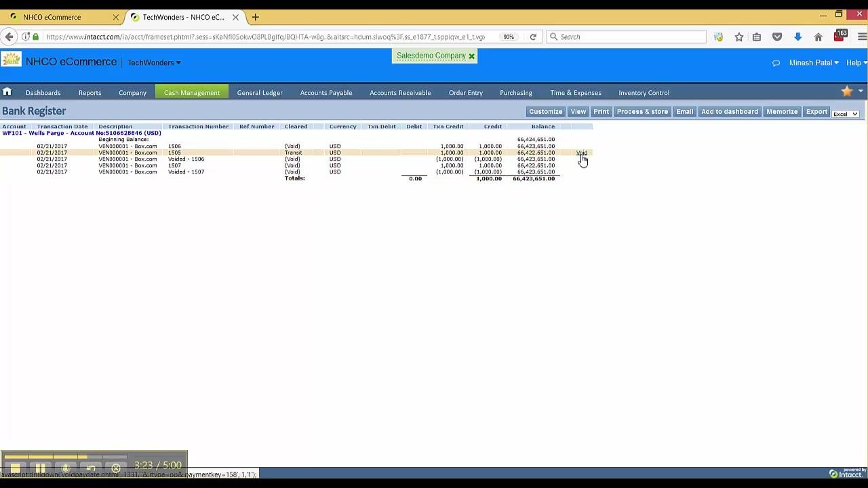
Task: Reload the page with the refresh icon
Action: (533, 37)
